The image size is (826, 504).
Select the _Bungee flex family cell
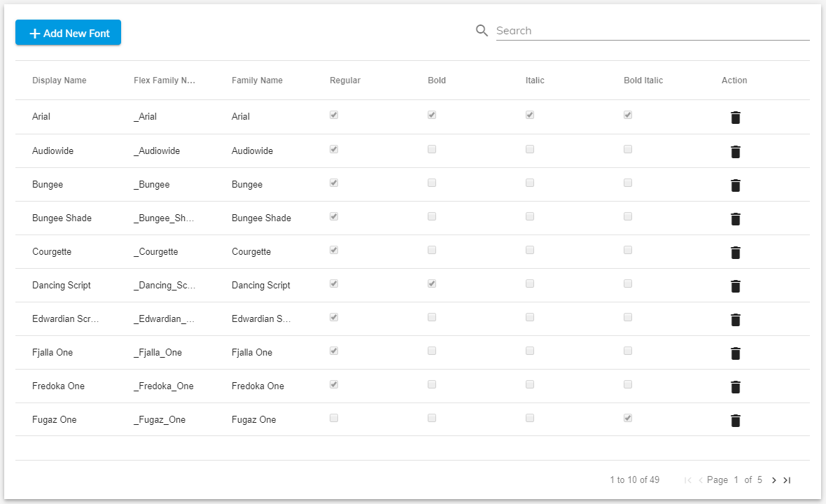pos(152,184)
